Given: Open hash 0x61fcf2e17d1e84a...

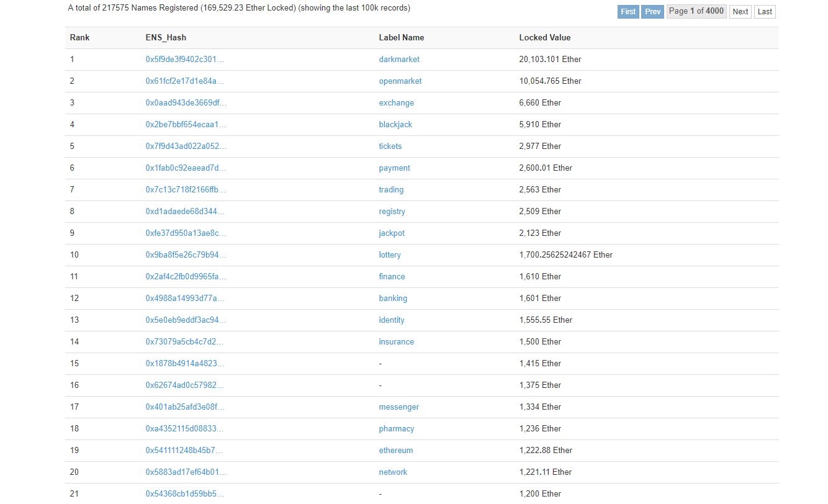Looking at the screenshot, I should [184, 81].
